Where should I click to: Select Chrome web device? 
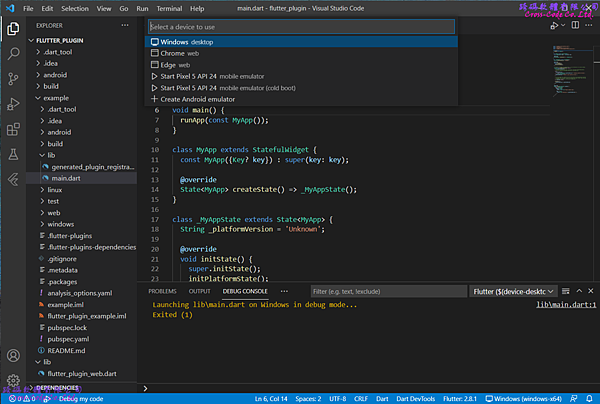tap(176, 53)
